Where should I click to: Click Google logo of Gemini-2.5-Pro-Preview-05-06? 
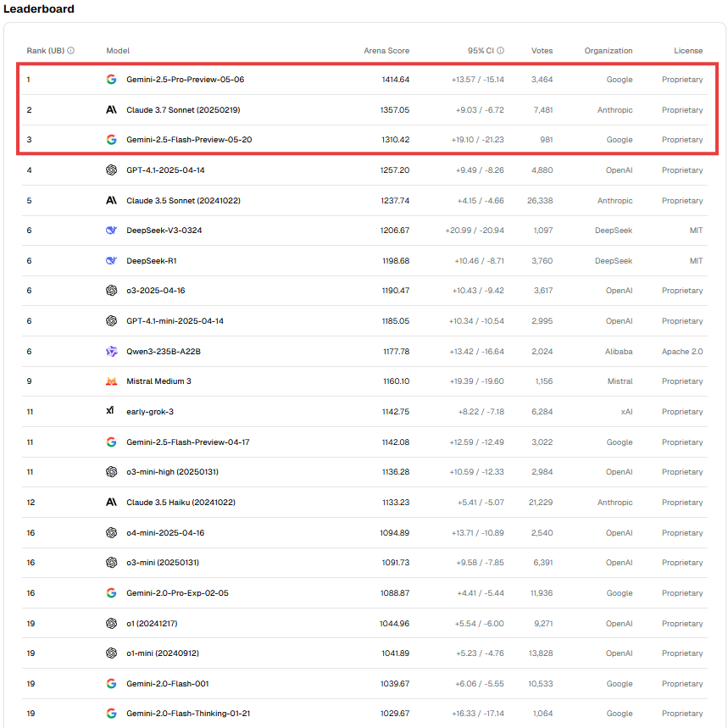pyautogui.click(x=111, y=80)
